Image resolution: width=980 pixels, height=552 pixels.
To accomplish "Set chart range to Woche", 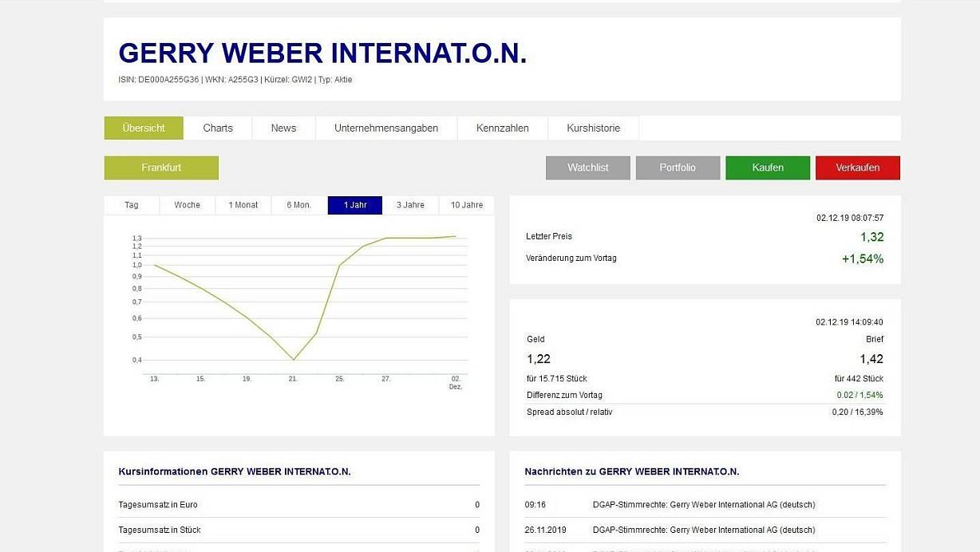I will click(188, 205).
